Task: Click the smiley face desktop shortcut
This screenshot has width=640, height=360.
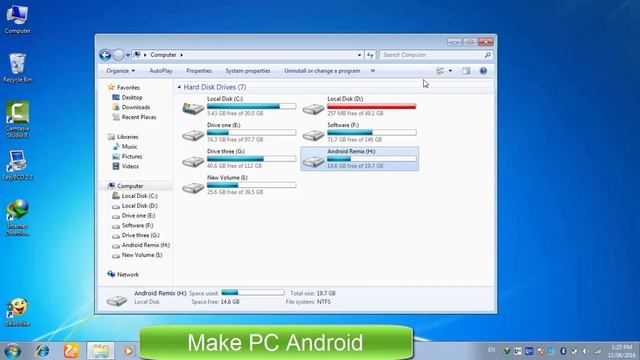Action: [x=17, y=312]
